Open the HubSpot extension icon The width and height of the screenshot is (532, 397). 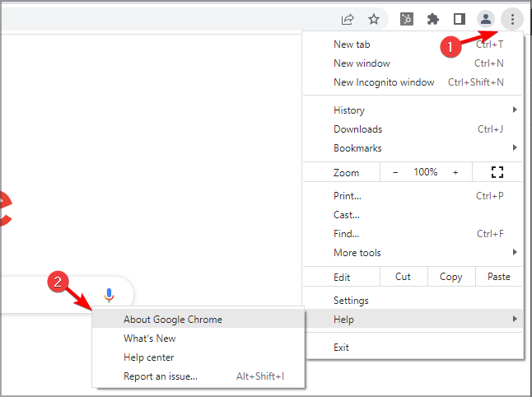[x=407, y=19]
